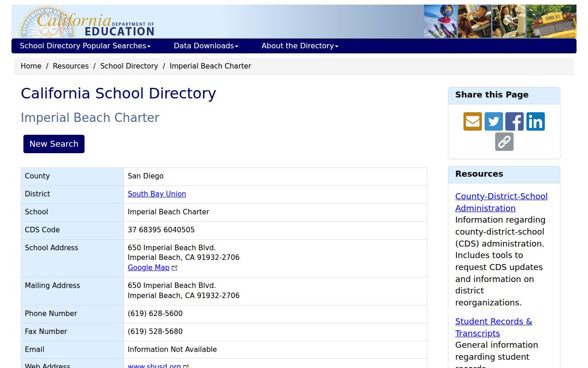
Task: Start a New Search
Action: click(x=54, y=144)
